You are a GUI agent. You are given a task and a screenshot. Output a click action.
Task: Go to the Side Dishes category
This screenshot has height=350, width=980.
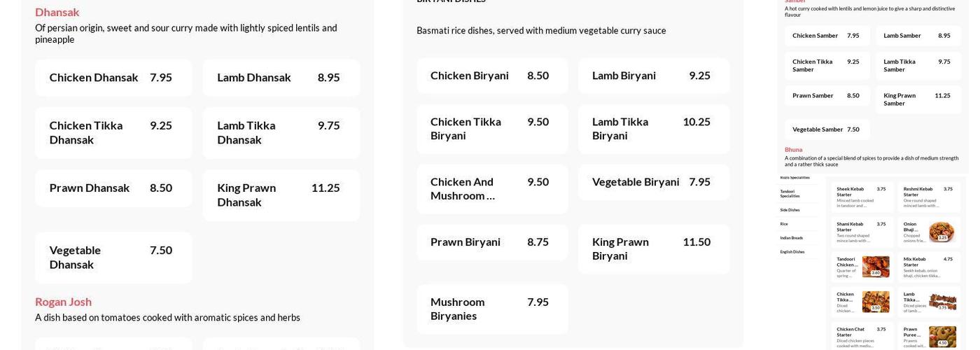point(790,210)
